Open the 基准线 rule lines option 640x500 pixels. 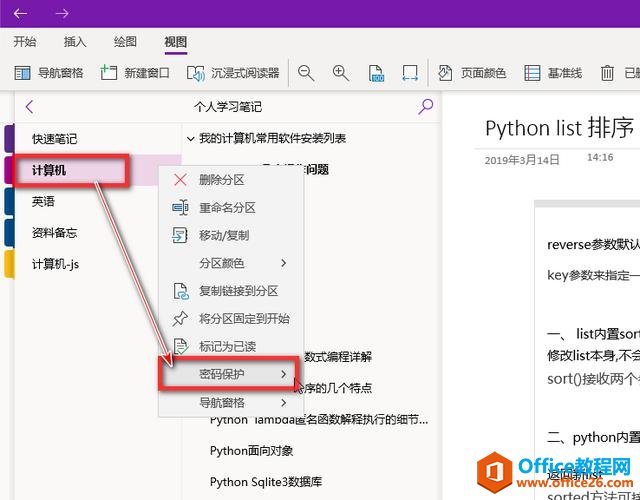click(553, 73)
